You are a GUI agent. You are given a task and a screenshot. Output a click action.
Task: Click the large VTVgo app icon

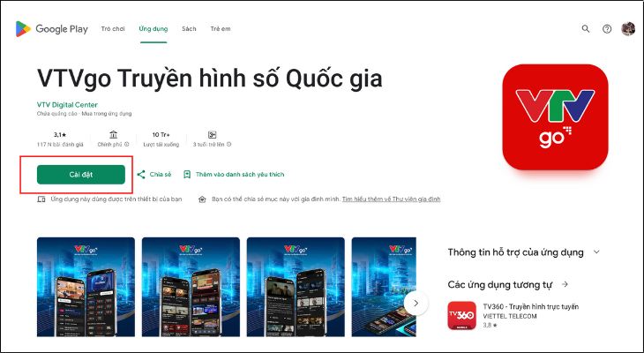pos(555,117)
